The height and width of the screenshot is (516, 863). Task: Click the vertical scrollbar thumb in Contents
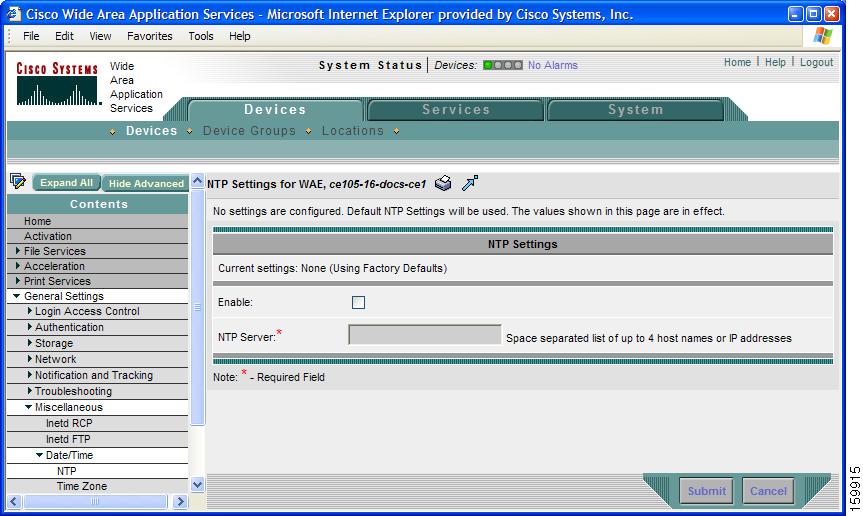tap(198, 306)
